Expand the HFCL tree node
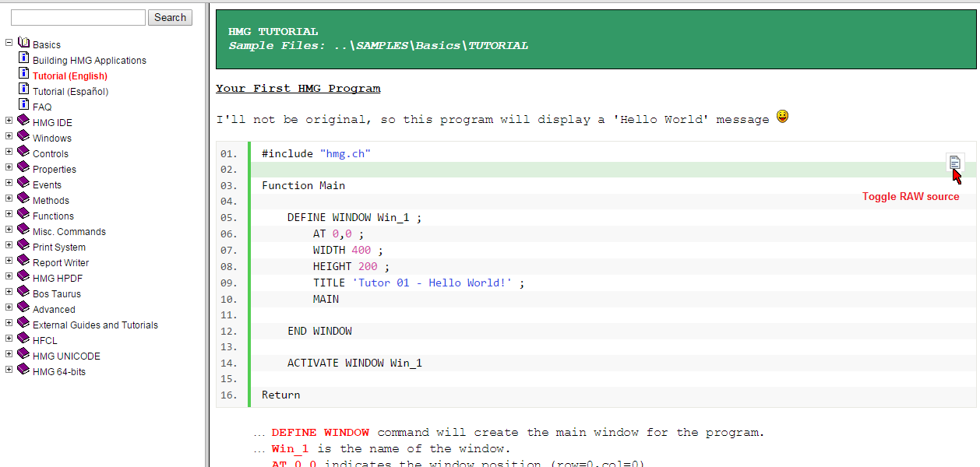This screenshot has width=980, height=467. [x=9, y=338]
